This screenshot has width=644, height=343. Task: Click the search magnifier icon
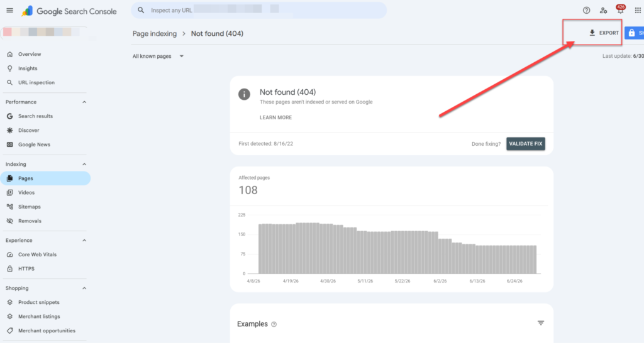(x=141, y=10)
